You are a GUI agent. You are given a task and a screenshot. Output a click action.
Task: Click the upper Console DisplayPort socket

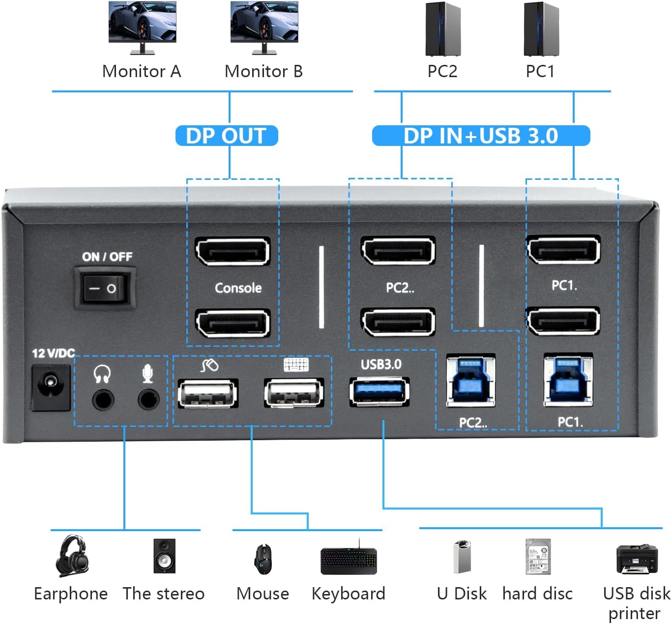232,252
